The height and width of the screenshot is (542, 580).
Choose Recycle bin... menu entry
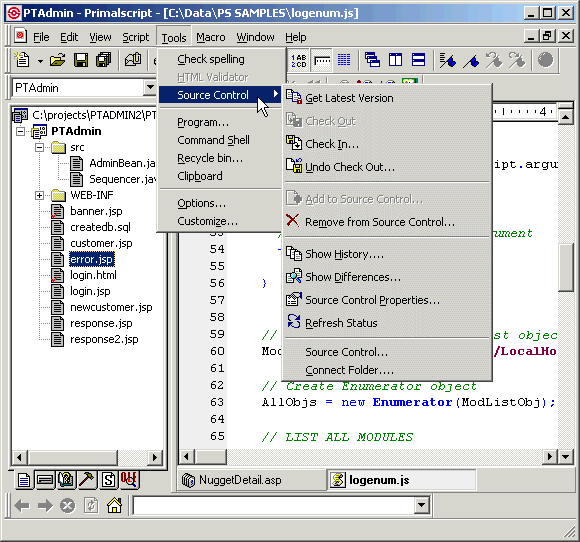tap(220, 158)
